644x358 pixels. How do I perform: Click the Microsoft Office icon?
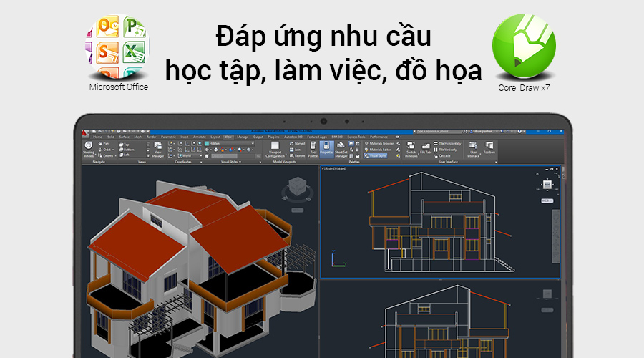pyautogui.click(x=118, y=47)
